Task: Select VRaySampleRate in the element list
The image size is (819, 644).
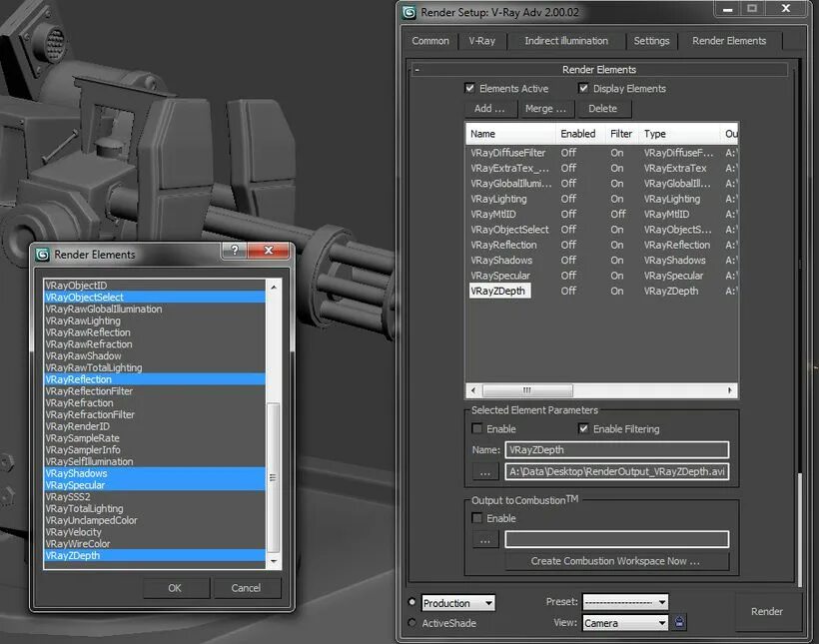Action: click(x=155, y=437)
